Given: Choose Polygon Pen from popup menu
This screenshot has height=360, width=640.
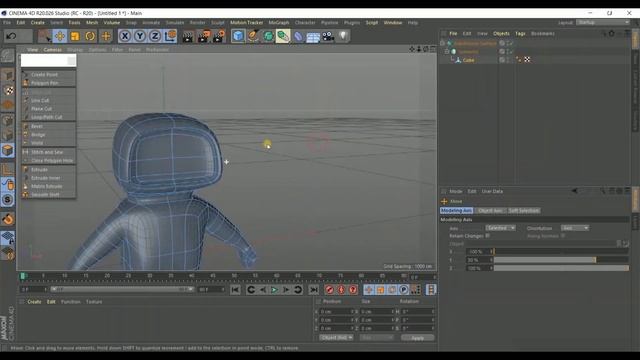Looking at the screenshot, I should [x=49, y=83].
